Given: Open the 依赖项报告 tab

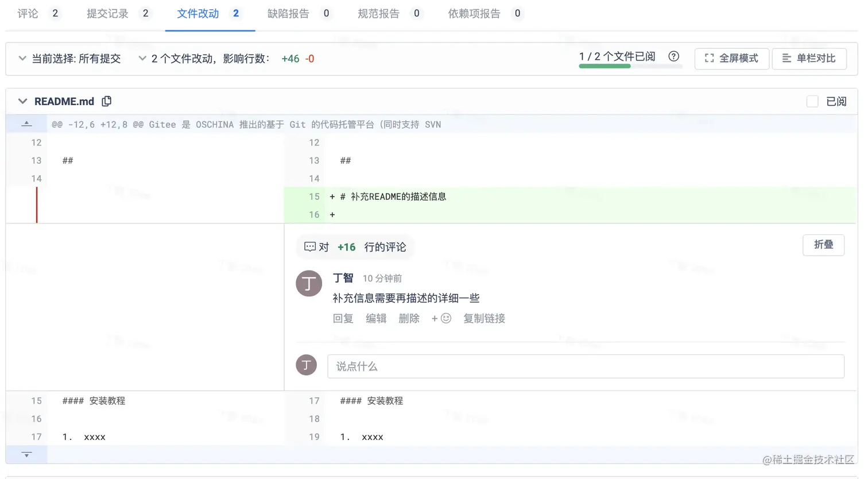Looking at the screenshot, I should [x=485, y=13].
